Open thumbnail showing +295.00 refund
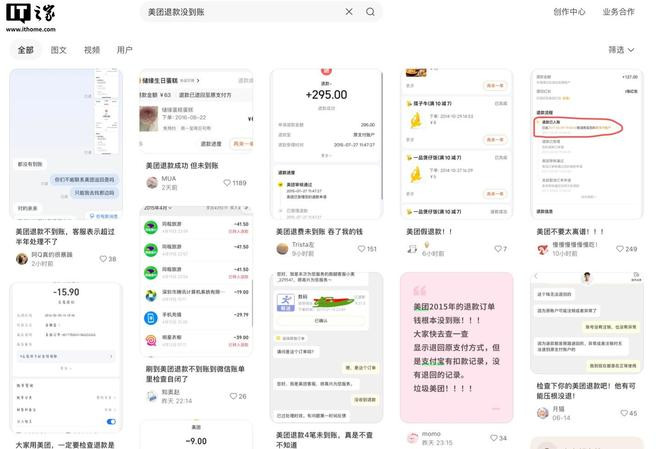Screen dimensions: 660x449 pyautogui.click(x=327, y=144)
